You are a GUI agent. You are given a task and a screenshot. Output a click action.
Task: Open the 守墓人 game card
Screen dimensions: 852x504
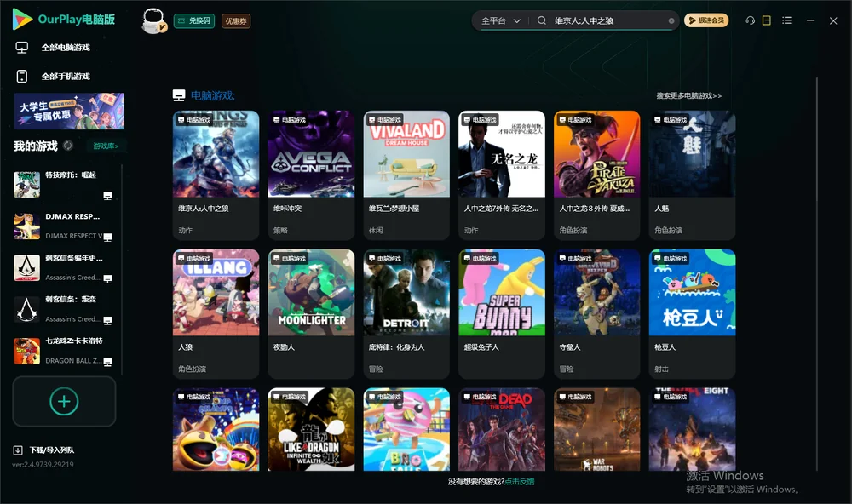(x=596, y=313)
